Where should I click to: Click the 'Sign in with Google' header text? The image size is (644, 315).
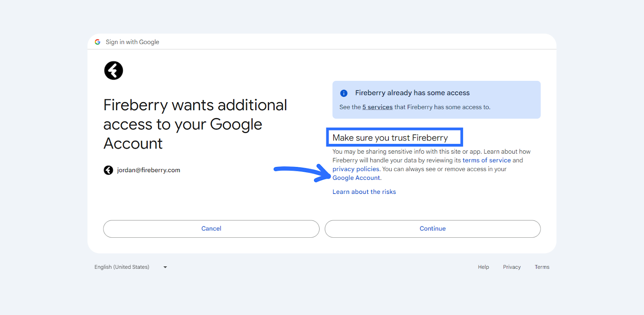tap(132, 42)
